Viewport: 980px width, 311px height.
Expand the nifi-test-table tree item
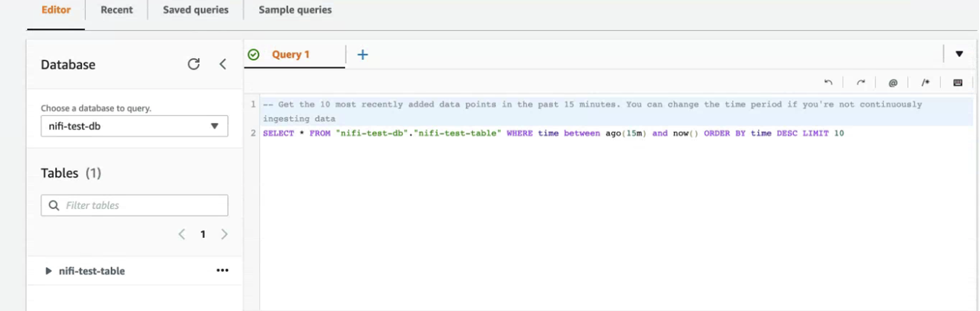coord(48,271)
